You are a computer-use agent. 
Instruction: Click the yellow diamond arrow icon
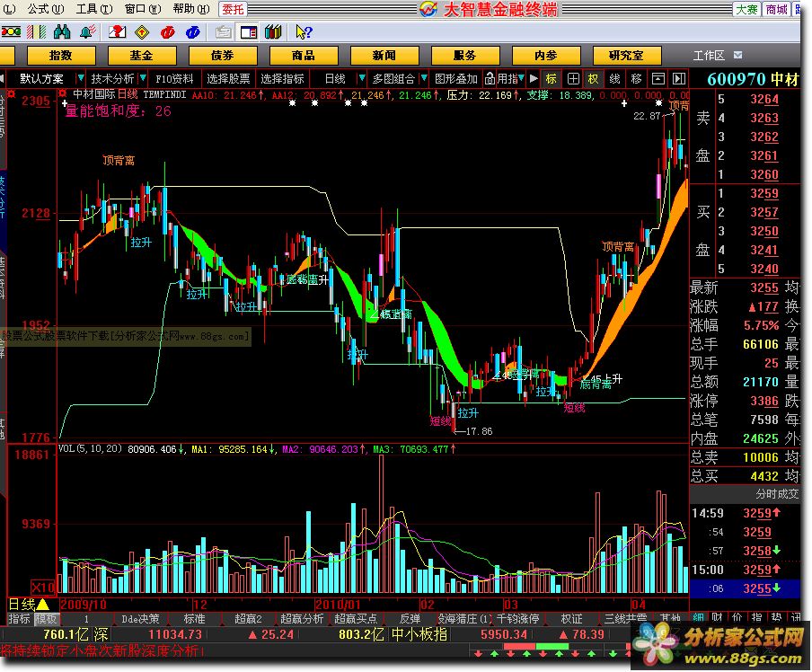tap(142, 32)
